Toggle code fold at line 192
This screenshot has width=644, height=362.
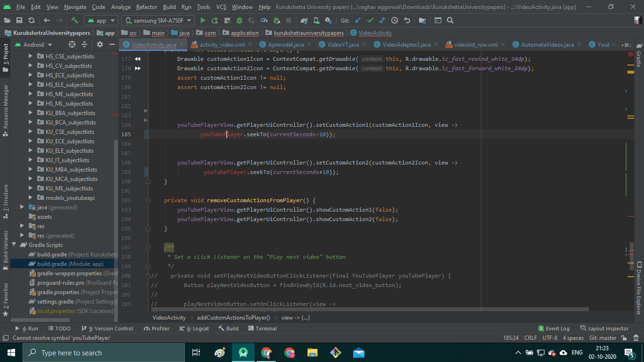148,200
